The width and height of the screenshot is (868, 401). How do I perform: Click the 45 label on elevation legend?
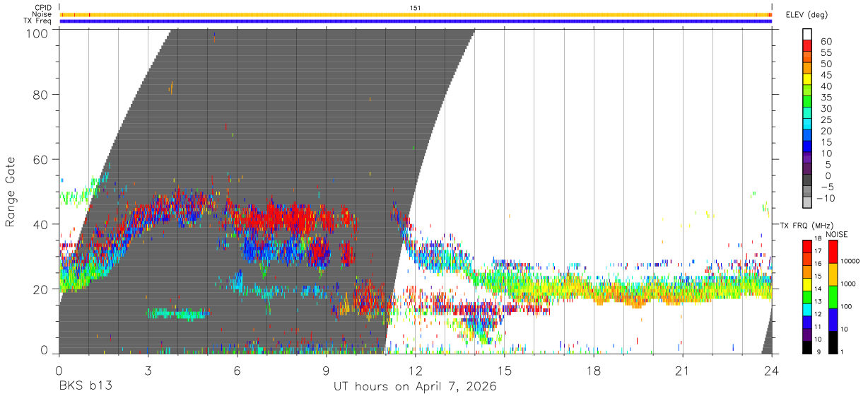click(825, 75)
